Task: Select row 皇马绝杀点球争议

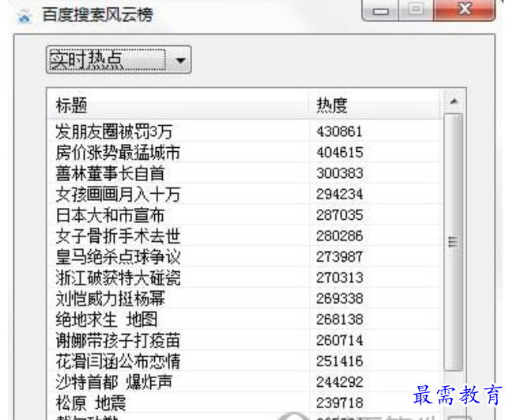Action: pos(244,256)
